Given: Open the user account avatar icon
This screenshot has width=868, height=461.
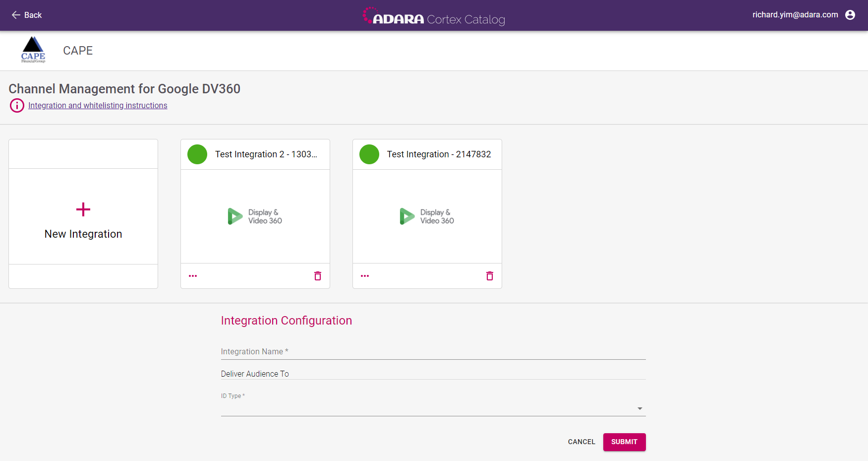Looking at the screenshot, I should [x=850, y=15].
